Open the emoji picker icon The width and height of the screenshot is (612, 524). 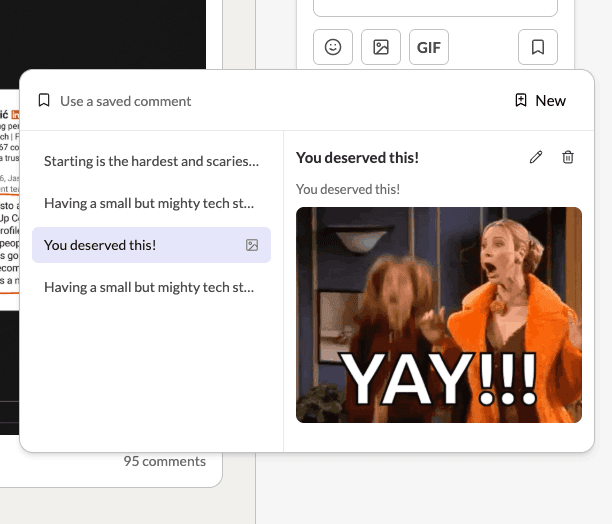(333, 47)
